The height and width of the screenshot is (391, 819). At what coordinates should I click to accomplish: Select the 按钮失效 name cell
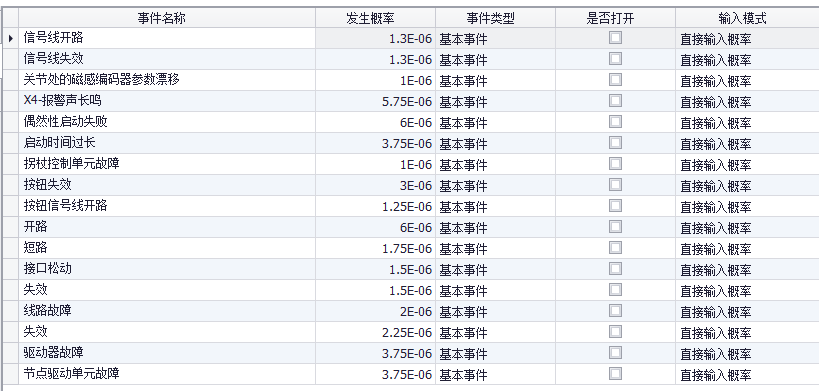point(167,185)
